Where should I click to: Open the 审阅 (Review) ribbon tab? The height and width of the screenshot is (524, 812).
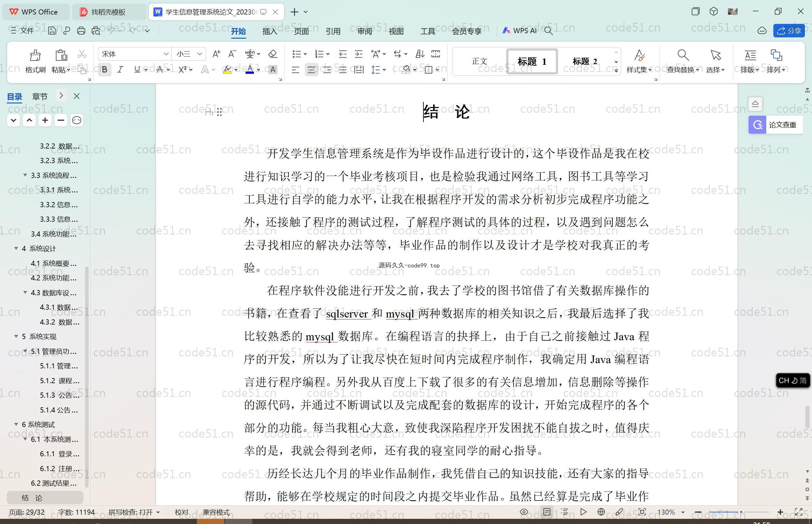365,31
